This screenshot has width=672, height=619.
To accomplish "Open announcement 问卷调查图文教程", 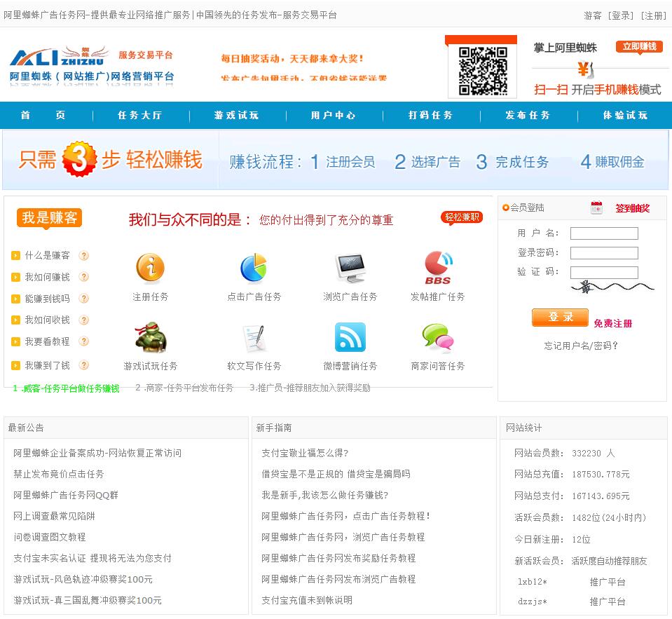I will point(49,537).
